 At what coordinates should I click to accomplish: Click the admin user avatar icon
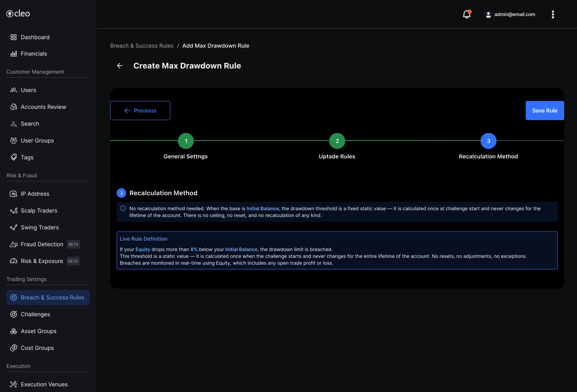488,14
